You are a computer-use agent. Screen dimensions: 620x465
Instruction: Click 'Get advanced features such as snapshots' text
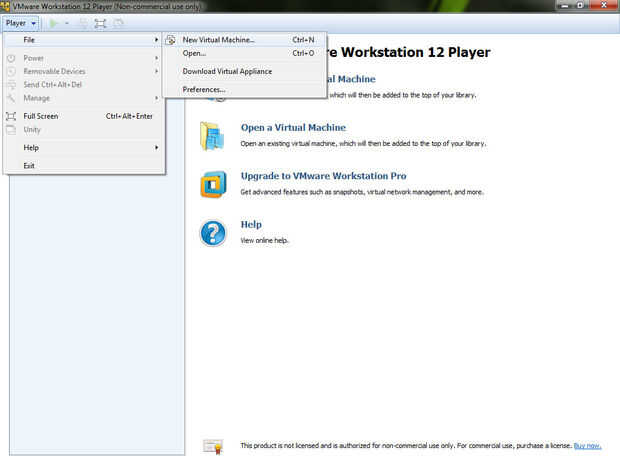pyautogui.click(x=302, y=192)
